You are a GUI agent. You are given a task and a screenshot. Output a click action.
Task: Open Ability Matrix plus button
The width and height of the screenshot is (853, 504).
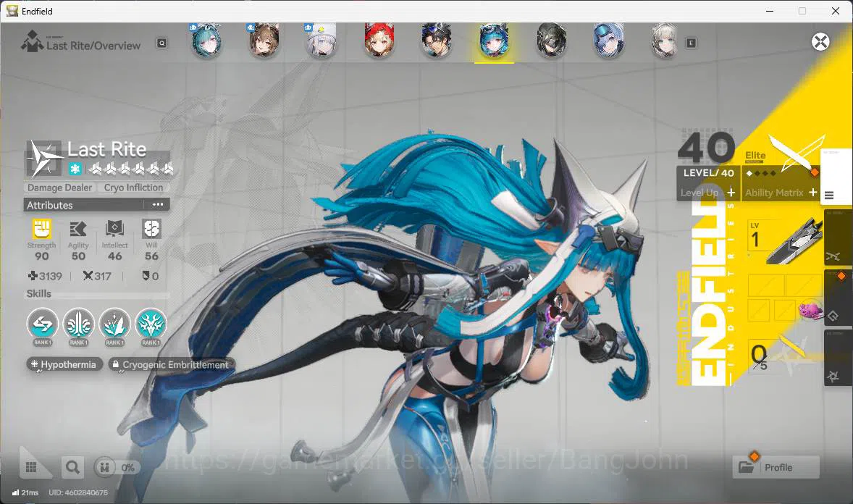(812, 192)
